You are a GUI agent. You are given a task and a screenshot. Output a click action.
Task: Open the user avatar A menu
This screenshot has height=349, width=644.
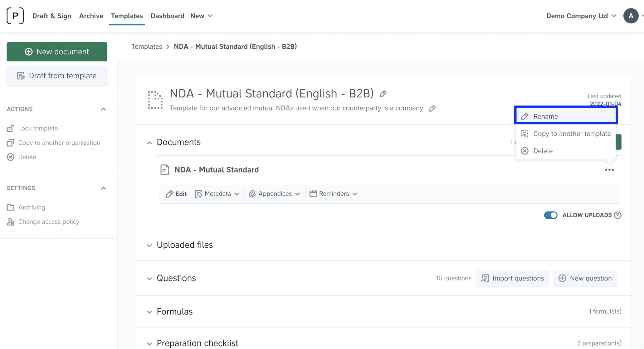[x=631, y=16]
